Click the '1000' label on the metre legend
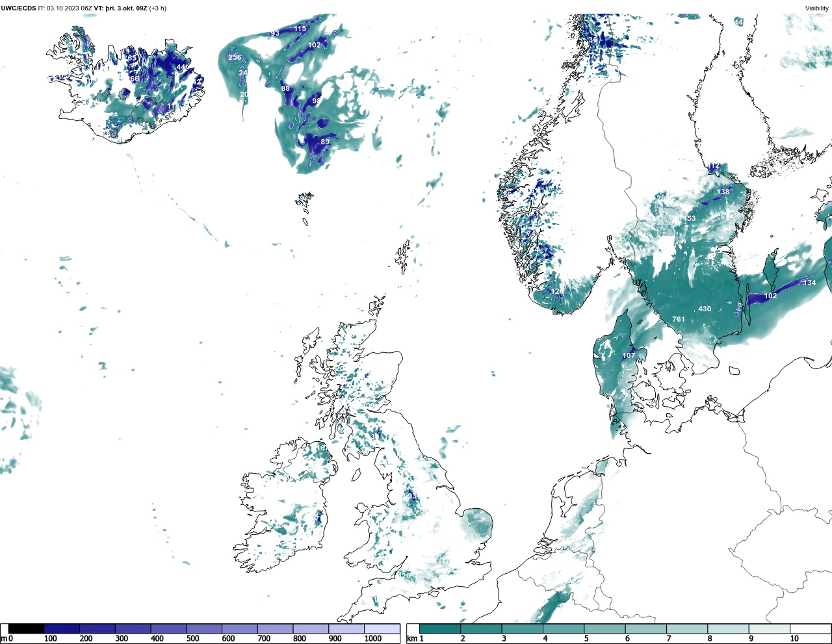Image resolution: width=832 pixels, height=644 pixels. pos(373,638)
